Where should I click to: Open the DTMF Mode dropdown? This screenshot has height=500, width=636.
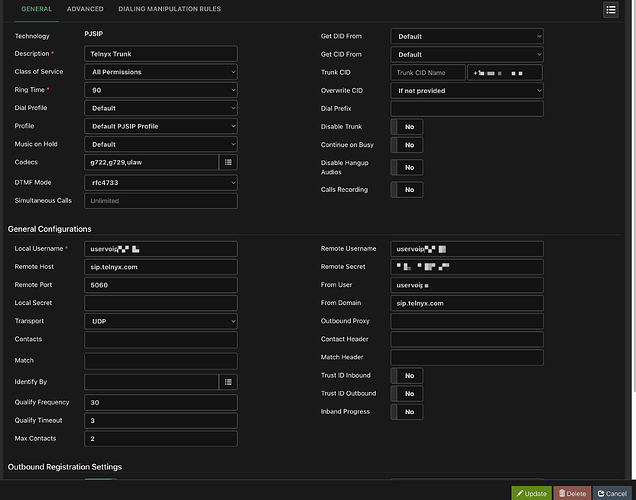click(x=161, y=182)
